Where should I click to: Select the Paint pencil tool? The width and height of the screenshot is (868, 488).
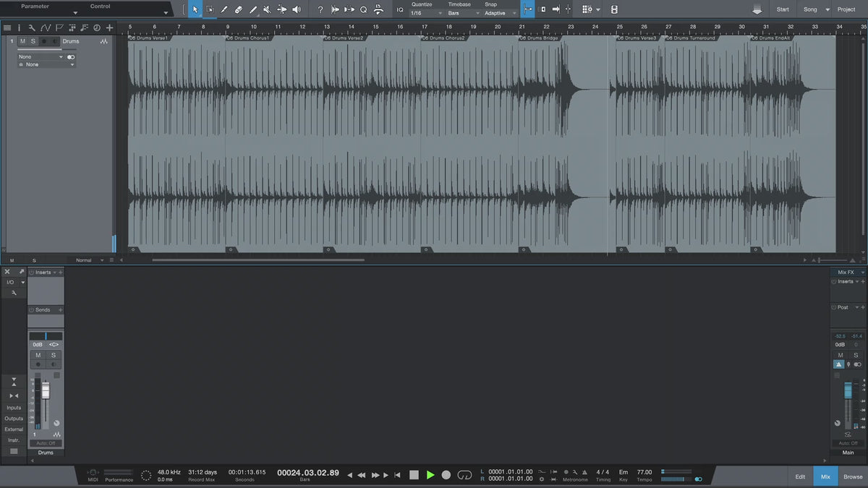(x=253, y=9)
